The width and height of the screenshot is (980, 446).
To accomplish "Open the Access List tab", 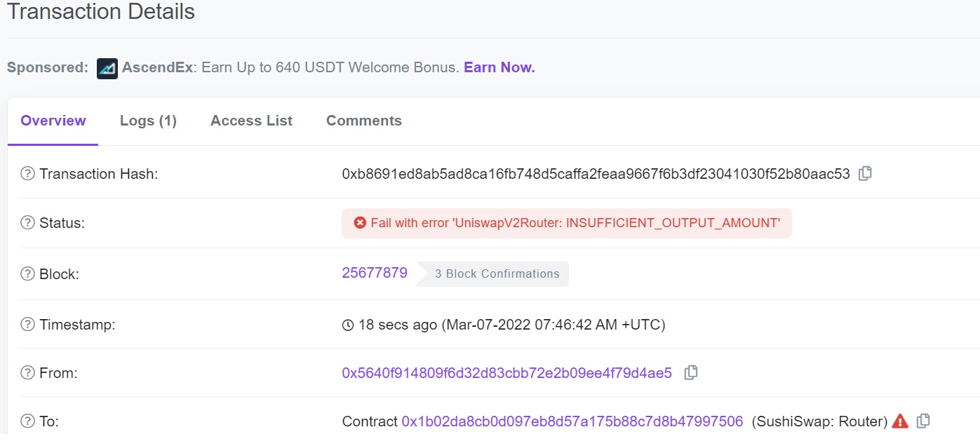I will coord(251,121).
